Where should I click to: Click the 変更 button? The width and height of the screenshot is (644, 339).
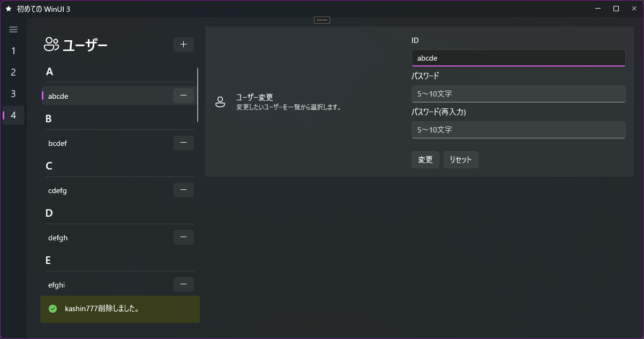click(x=425, y=160)
